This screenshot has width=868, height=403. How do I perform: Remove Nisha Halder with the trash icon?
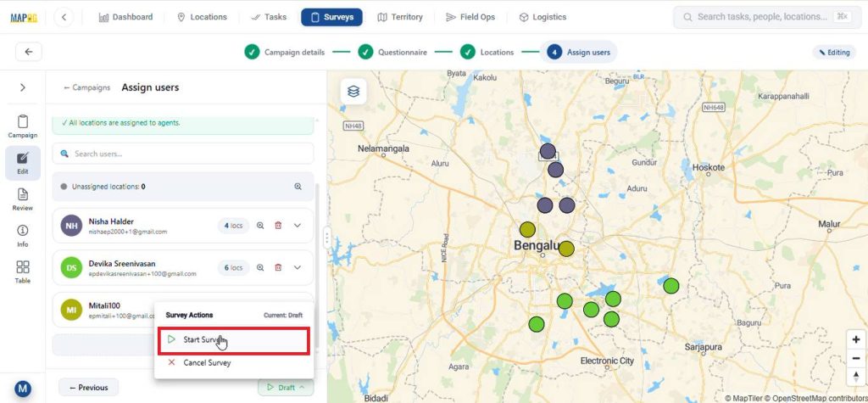coord(278,226)
